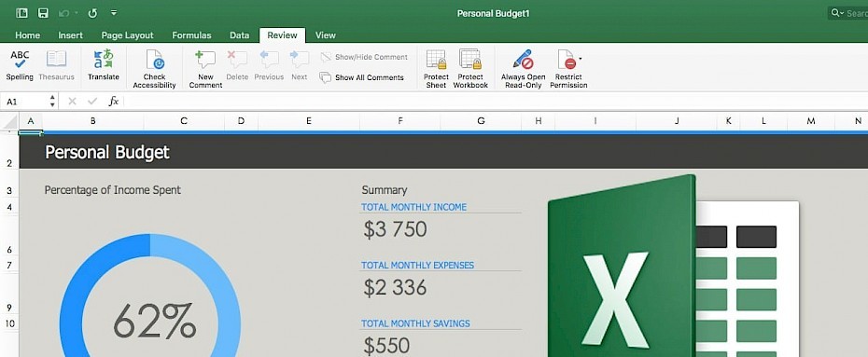Run the Spelling check

pos(20,66)
